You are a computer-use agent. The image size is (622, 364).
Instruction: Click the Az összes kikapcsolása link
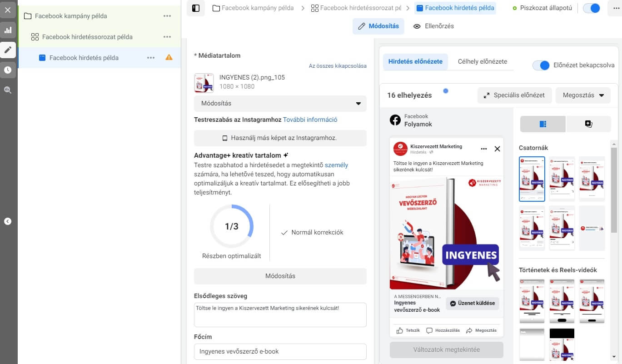pos(338,66)
